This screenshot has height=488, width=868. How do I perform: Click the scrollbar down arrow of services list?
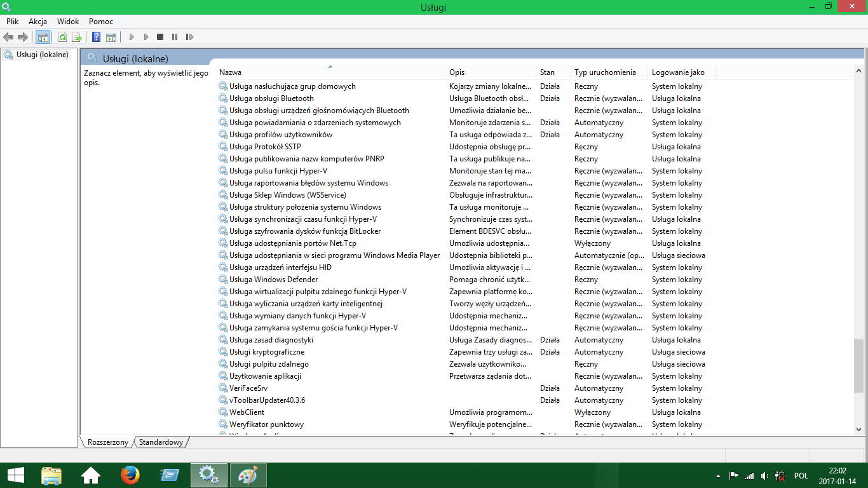(x=859, y=430)
